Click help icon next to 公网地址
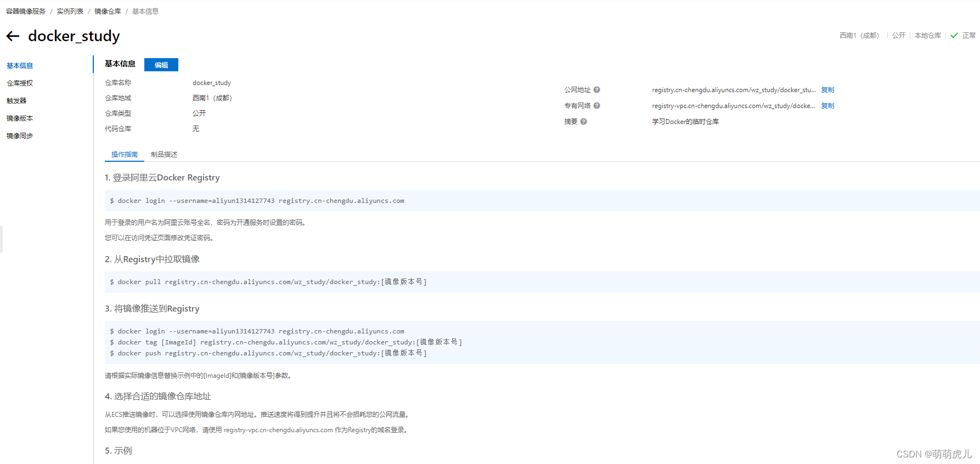 (x=597, y=90)
